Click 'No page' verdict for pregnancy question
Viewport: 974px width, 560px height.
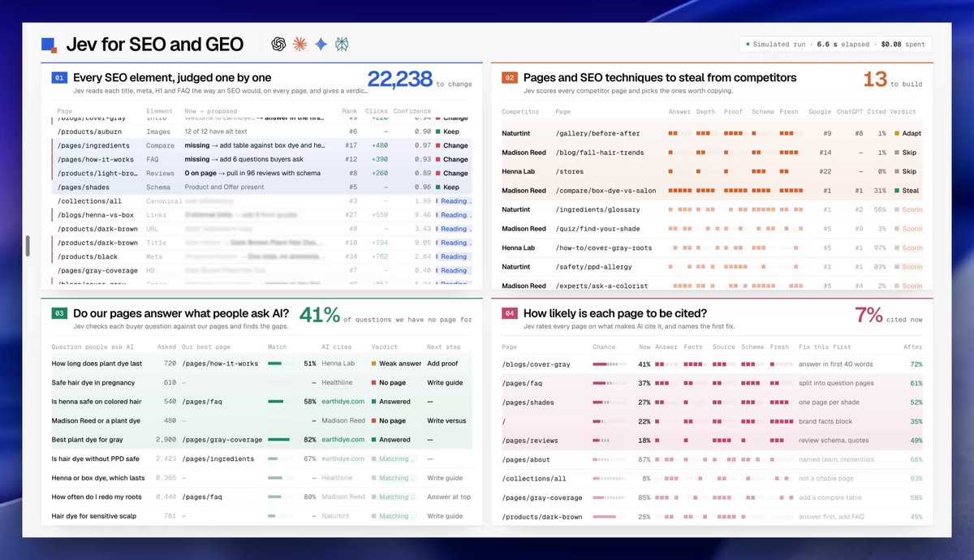389,382
